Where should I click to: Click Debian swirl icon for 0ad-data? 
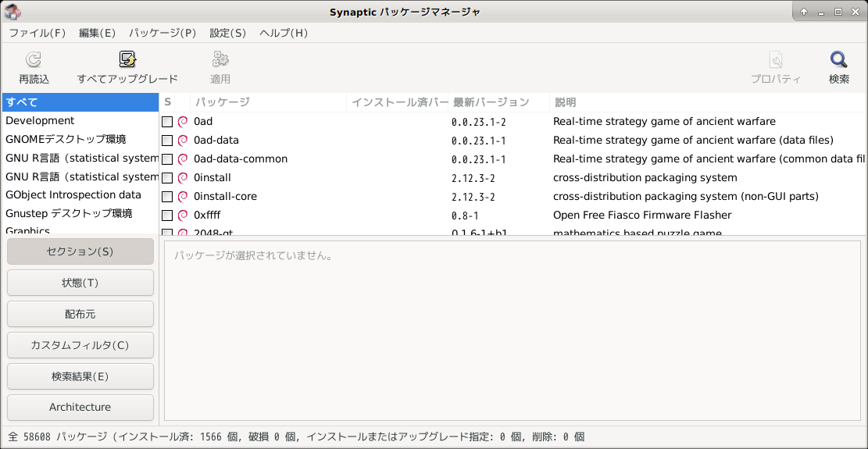183,141
